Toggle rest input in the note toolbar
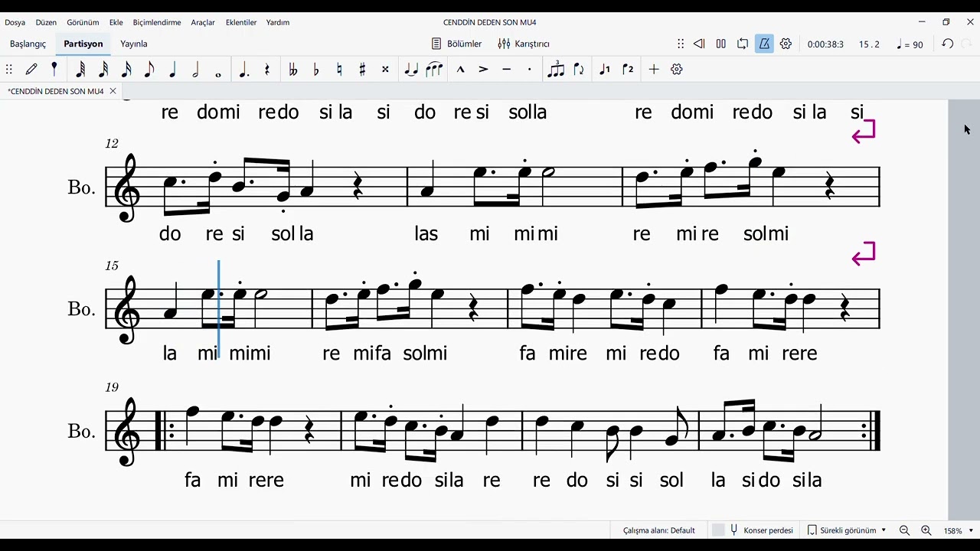 [x=267, y=69]
